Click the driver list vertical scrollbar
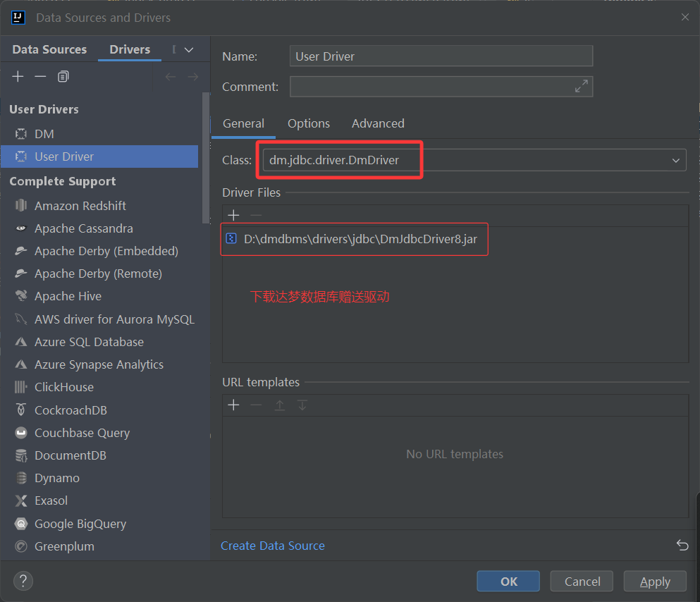The height and width of the screenshot is (602, 700). (205, 157)
